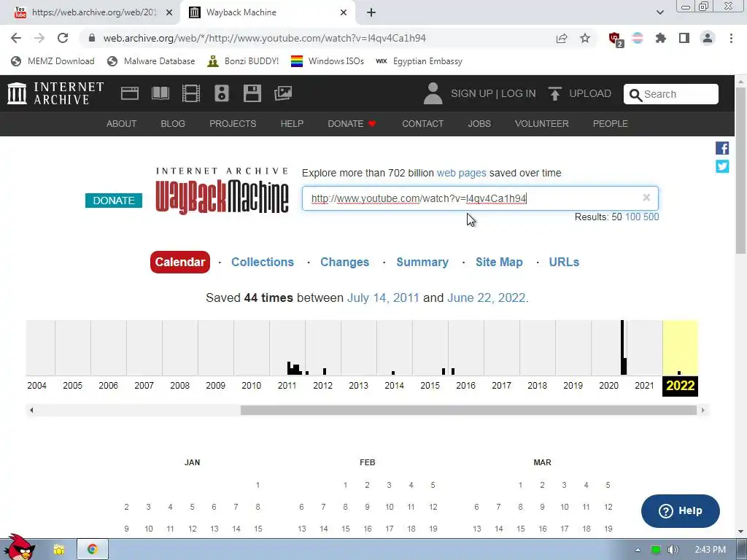Click the Internet Archive logo
Image resolution: width=747 pixels, height=560 pixels.
tap(55, 93)
